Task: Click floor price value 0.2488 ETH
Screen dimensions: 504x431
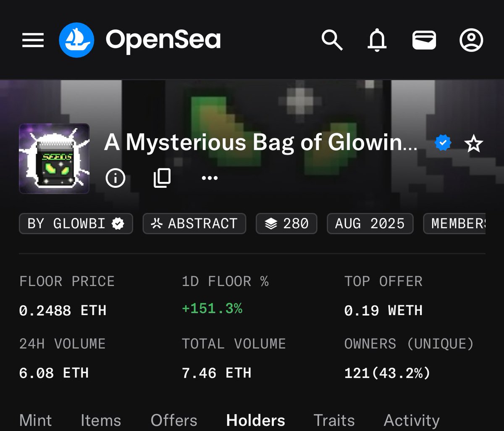Action: coord(63,310)
